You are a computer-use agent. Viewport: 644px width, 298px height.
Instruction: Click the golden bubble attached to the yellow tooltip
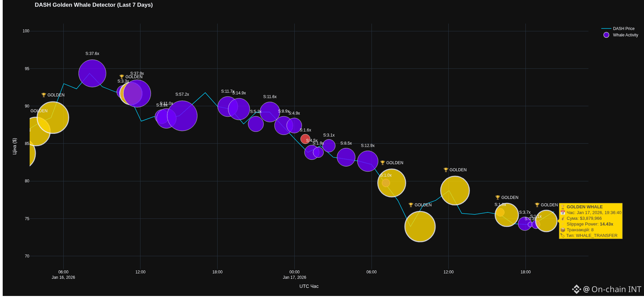click(x=546, y=221)
